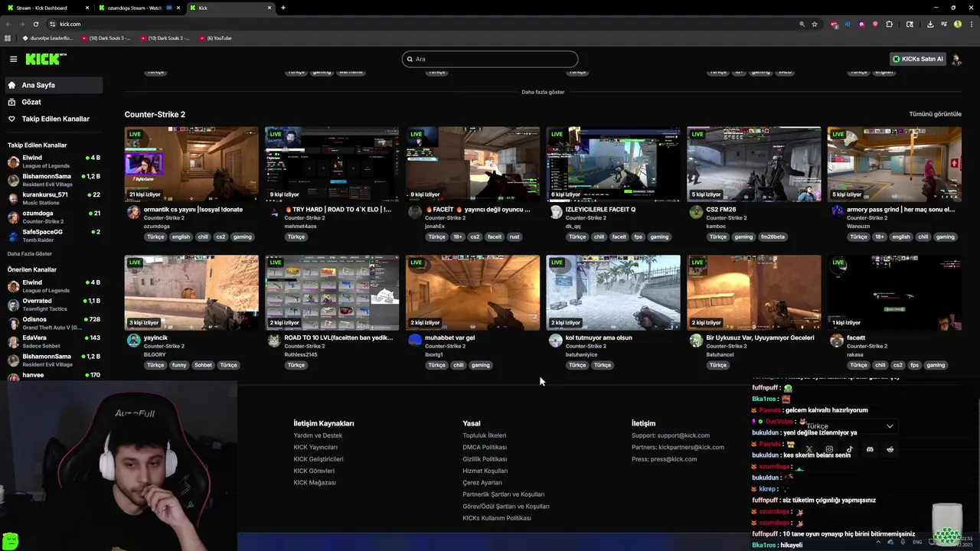Go to Ana Sayfa in sidebar

click(52, 85)
